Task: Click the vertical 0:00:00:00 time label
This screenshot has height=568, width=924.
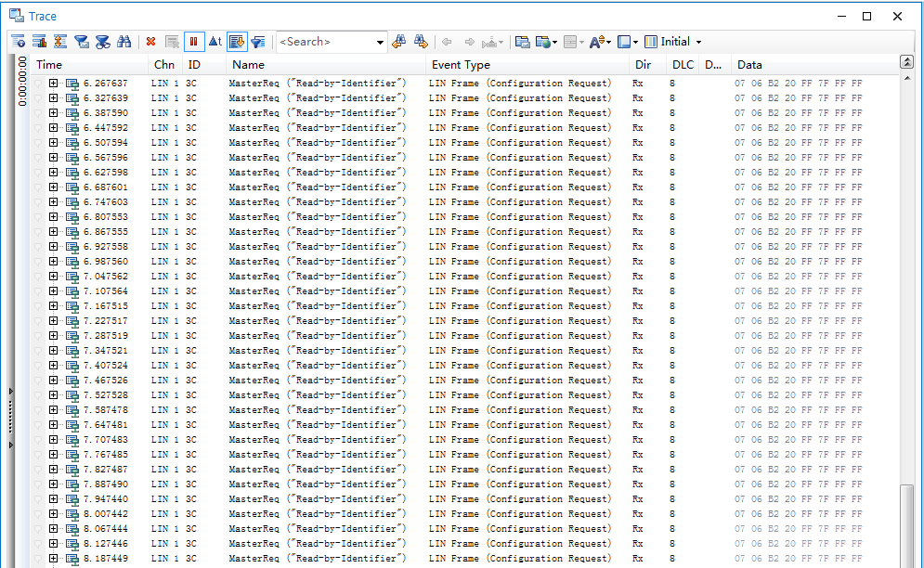Action: [x=22, y=82]
